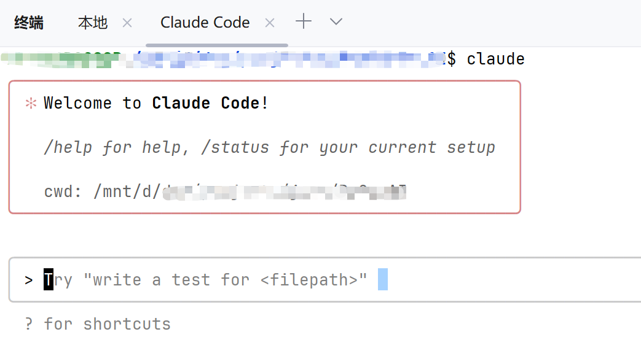
Task: Close the 本地 terminal tab
Action: (x=127, y=22)
